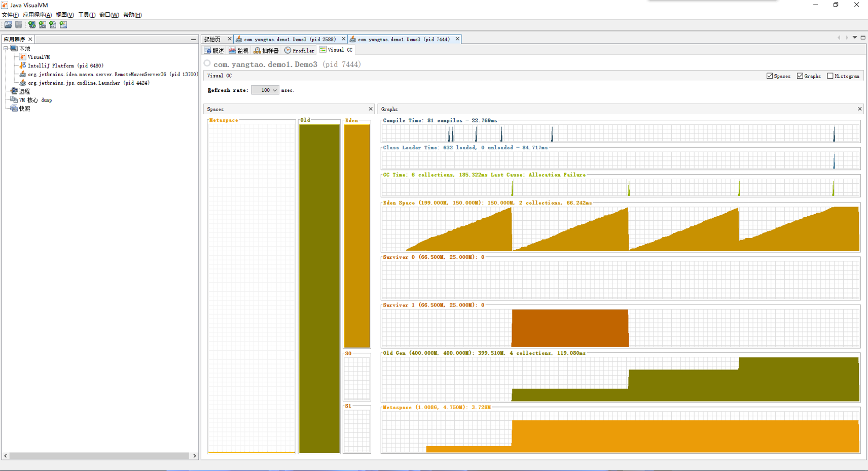Screen dimensions: 868x471
Task: Toggle the Graphs checkbox
Action: (800, 76)
